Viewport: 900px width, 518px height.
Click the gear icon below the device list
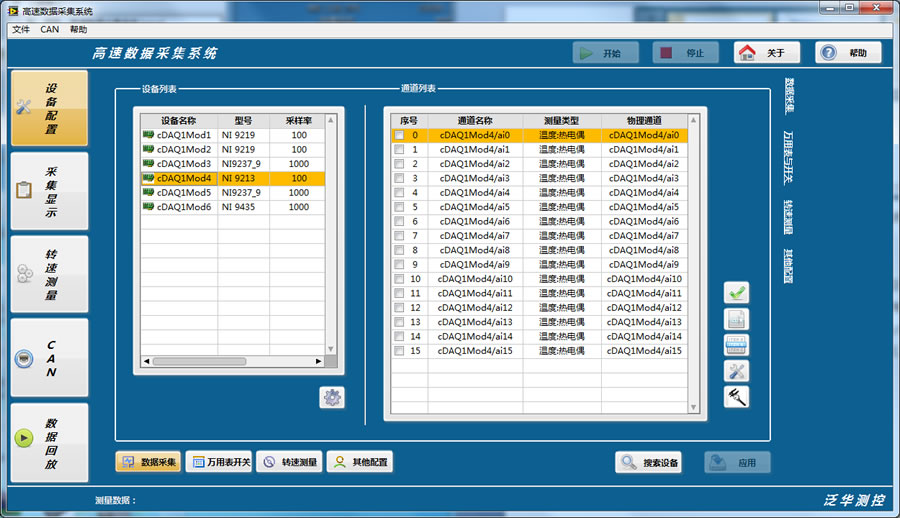pos(332,397)
